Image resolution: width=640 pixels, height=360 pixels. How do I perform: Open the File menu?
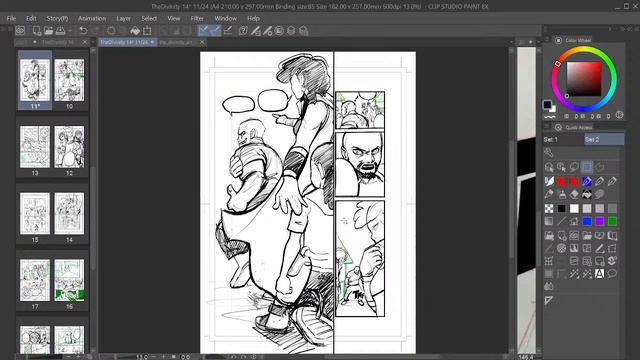11,18
